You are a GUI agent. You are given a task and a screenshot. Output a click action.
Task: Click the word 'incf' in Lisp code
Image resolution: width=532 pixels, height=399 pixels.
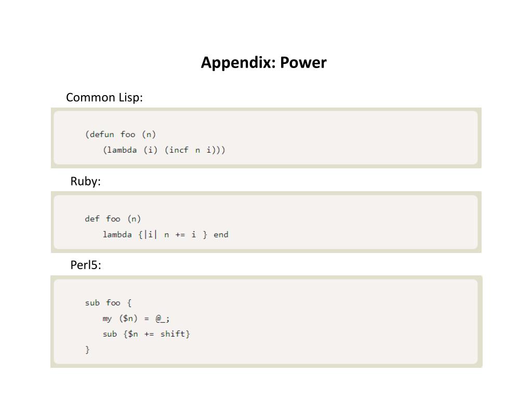pos(179,150)
